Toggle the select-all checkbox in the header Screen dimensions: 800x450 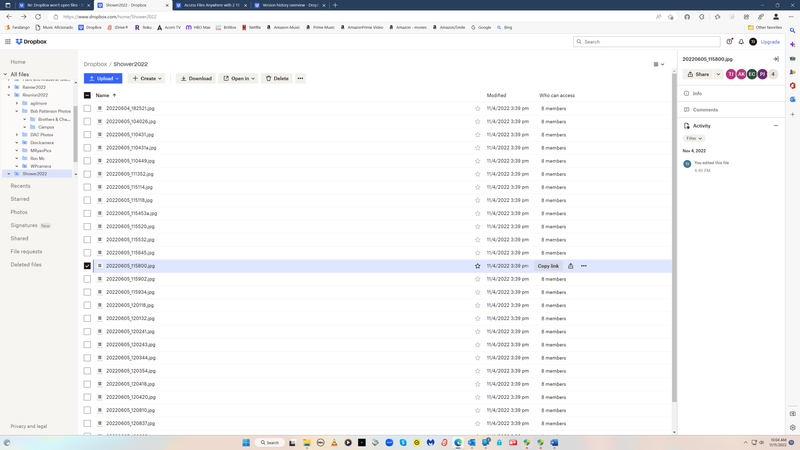[87, 95]
